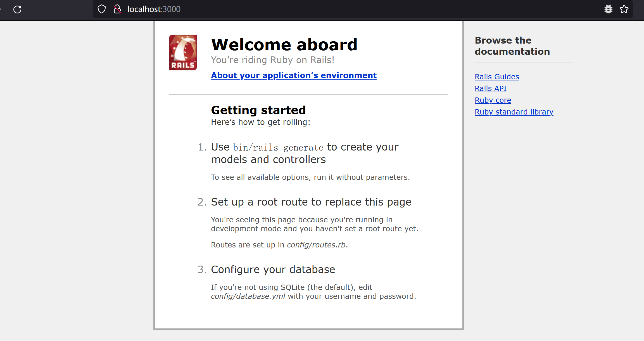Click the Browse the documentation heading
This screenshot has height=341, width=644.
tap(512, 46)
